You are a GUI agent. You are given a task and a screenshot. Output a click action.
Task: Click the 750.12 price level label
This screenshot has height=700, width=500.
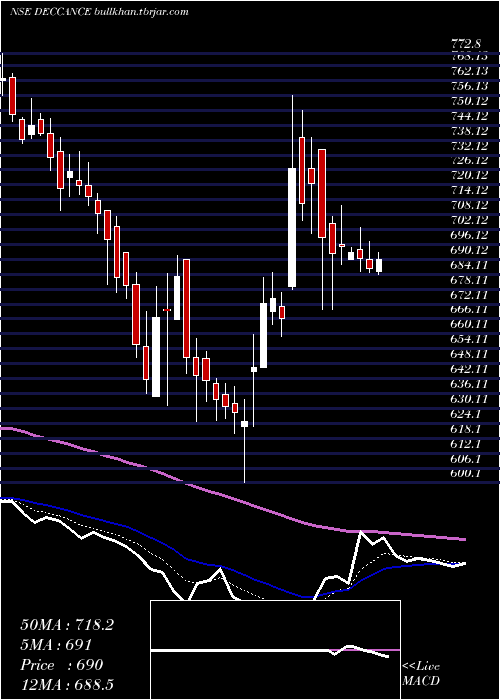pos(469,101)
